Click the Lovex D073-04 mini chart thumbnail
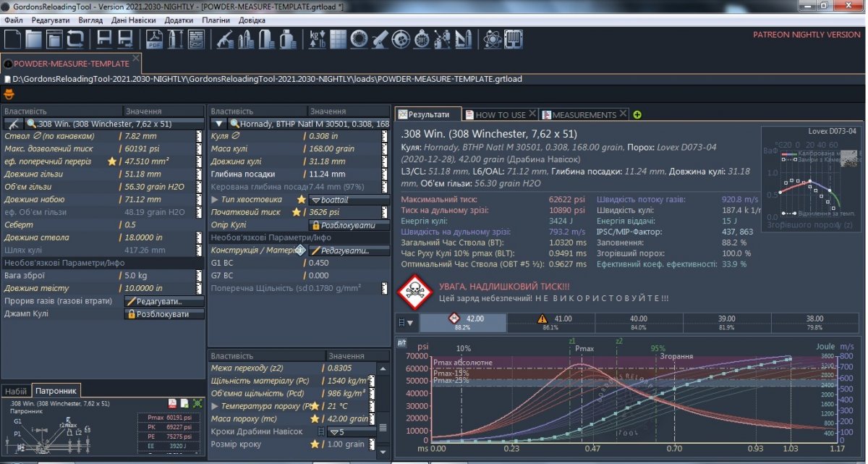868x464 pixels. [812, 177]
